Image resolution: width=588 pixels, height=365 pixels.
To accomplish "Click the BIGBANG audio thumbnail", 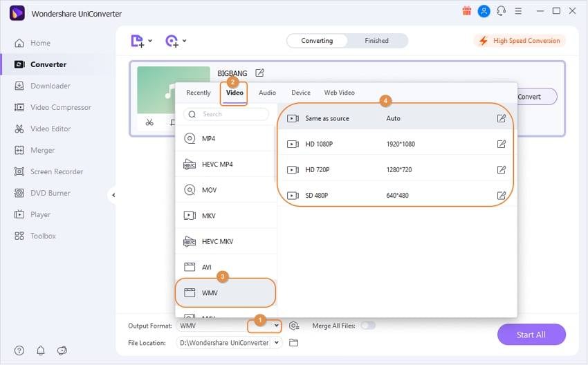I will click(174, 90).
